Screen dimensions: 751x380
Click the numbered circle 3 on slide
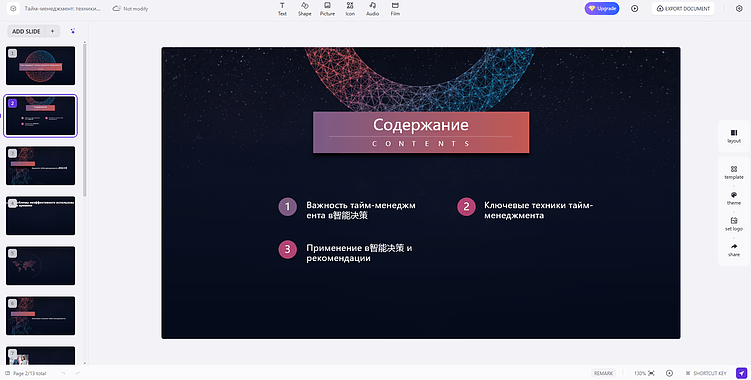click(x=287, y=249)
